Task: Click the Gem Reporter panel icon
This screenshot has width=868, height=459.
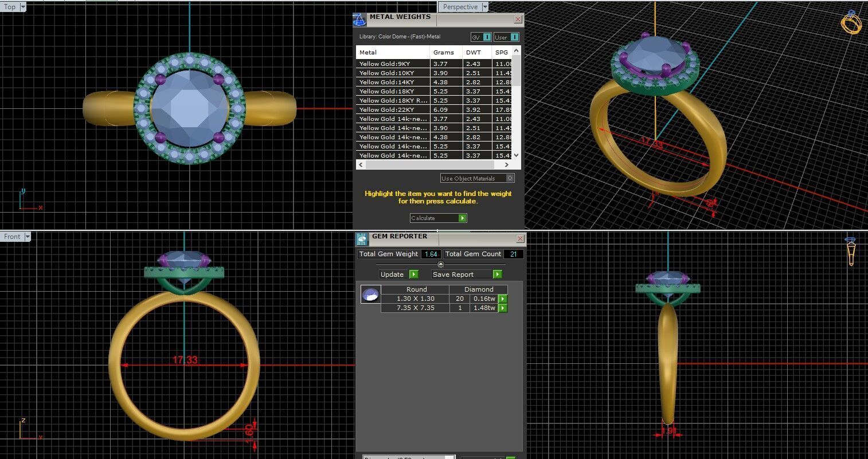Action: coord(362,239)
